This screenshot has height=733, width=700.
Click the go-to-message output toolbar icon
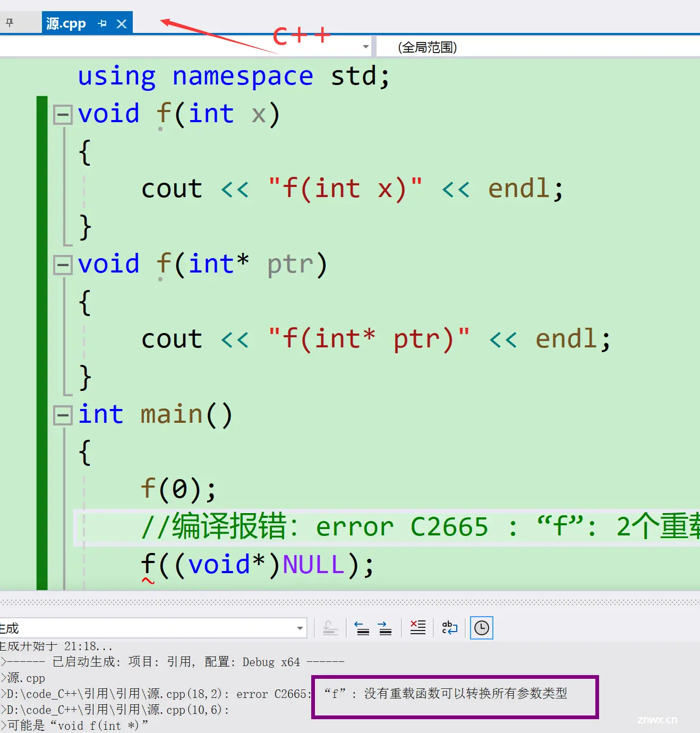pyautogui.click(x=330, y=628)
